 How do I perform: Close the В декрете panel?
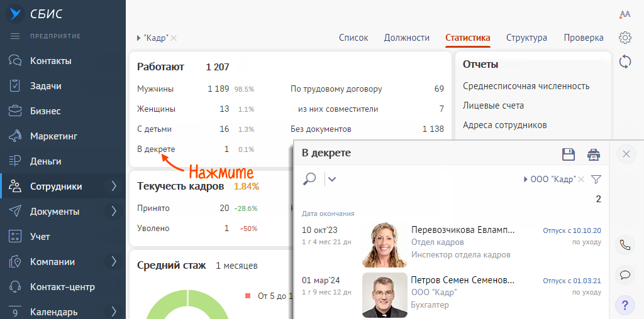[626, 154]
